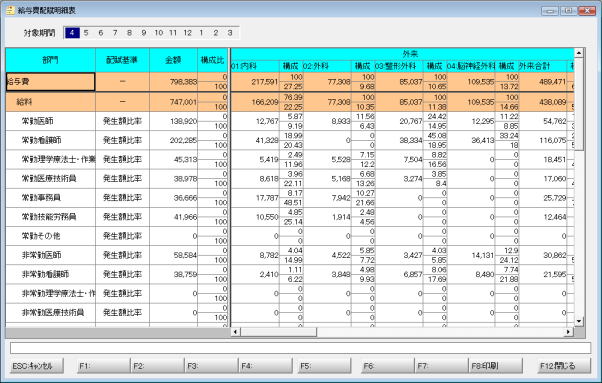Select month 4 in 対象期間

72,33
